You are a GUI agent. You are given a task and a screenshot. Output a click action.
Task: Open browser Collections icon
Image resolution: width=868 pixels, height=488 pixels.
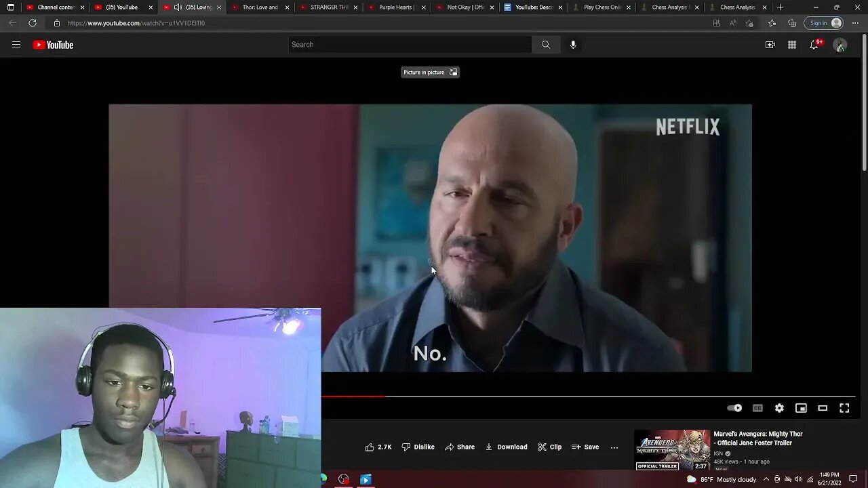(792, 23)
